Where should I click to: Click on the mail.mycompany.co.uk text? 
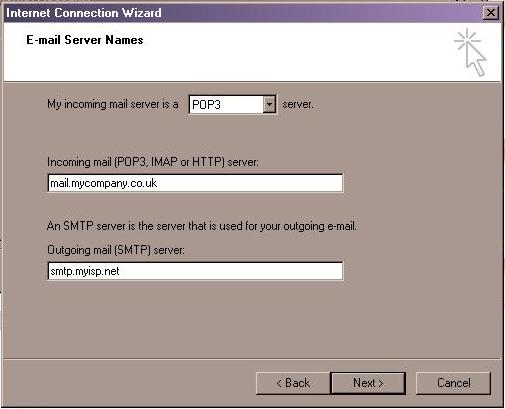point(103,183)
